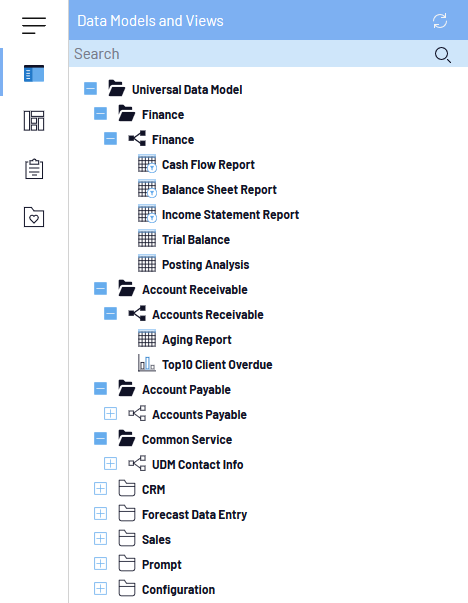The image size is (468, 603).
Task: Select the Trial Balance view
Action: (x=196, y=240)
